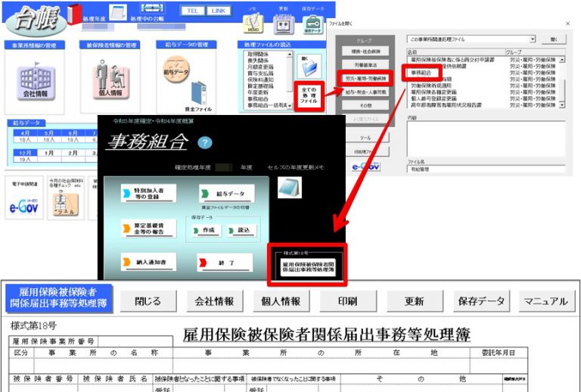The height and width of the screenshot is (392, 581).
Task: Select その他 group button
Action: click(x=365, y=106)
